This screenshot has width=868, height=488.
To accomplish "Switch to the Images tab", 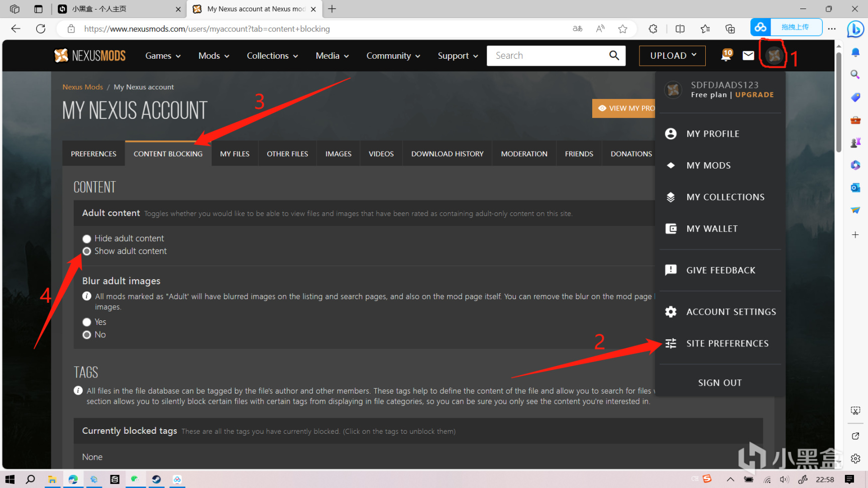I will (x=339, y=154).
